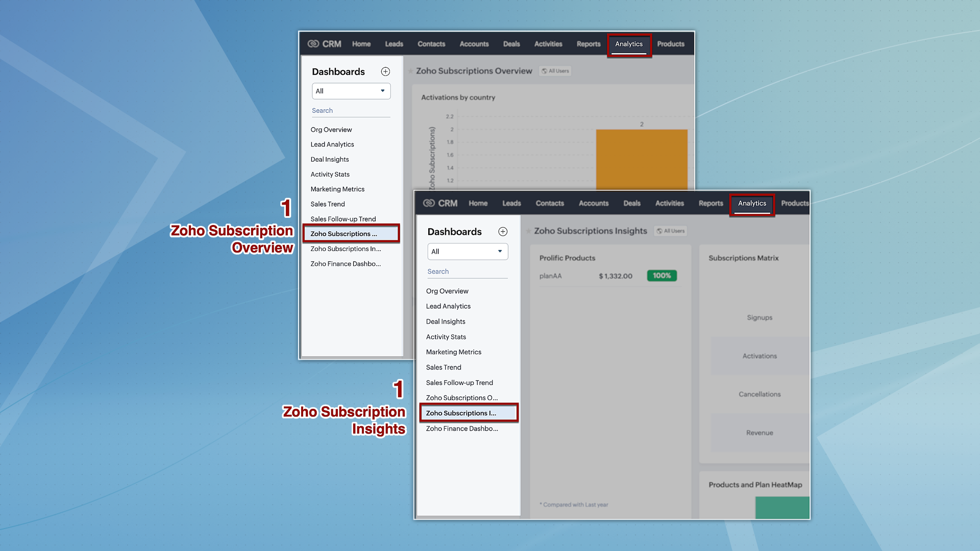The width and height of the screenshot is (980, 551).
Task: Click the CRM logo in the lower window
Action: (440, 203)
